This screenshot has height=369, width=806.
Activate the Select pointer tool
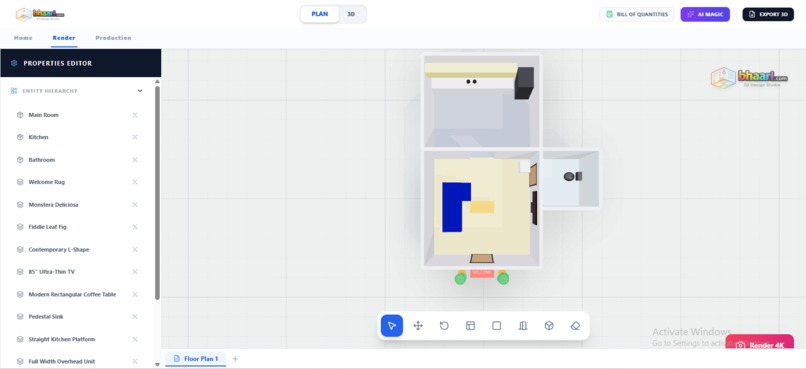coord(392,326)
